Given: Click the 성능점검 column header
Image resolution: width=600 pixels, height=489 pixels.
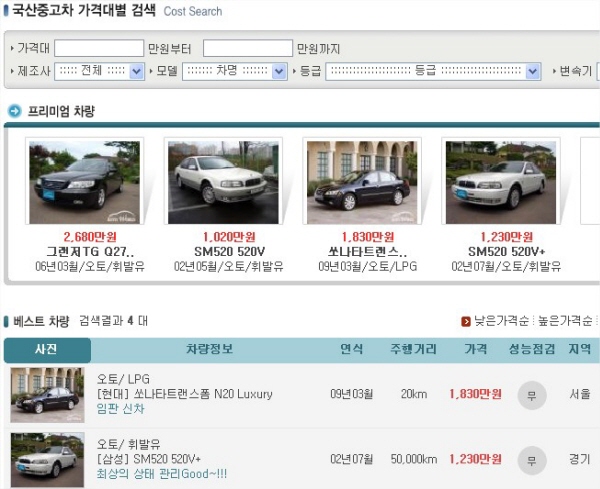Looking at the screenshot, I should [532, 349].
